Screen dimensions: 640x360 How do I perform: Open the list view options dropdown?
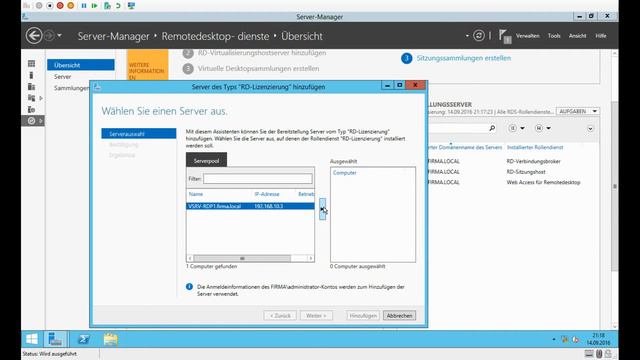tap(516, 128)
